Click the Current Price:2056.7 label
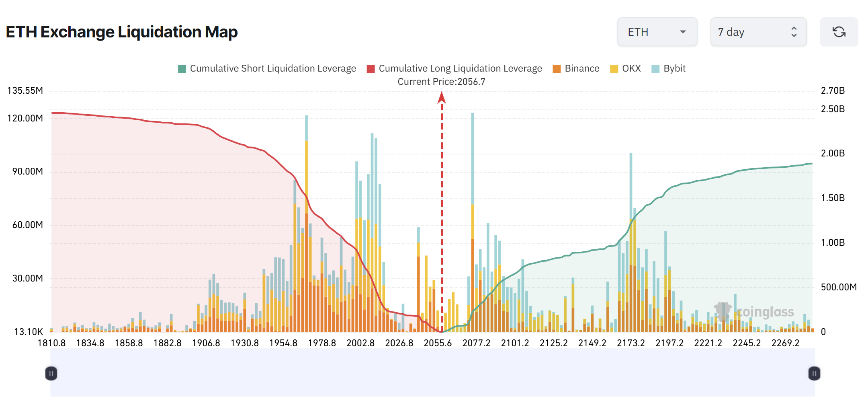 441,81
